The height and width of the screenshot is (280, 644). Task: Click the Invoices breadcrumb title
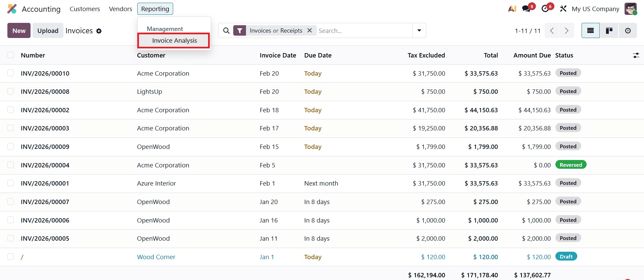pyautogui.click(x=79, y=31)
